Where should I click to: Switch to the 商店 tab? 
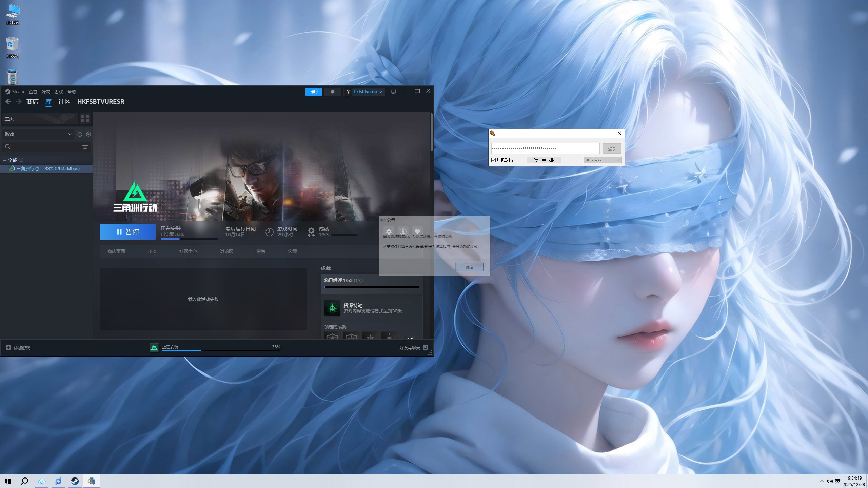click(32, 102)
